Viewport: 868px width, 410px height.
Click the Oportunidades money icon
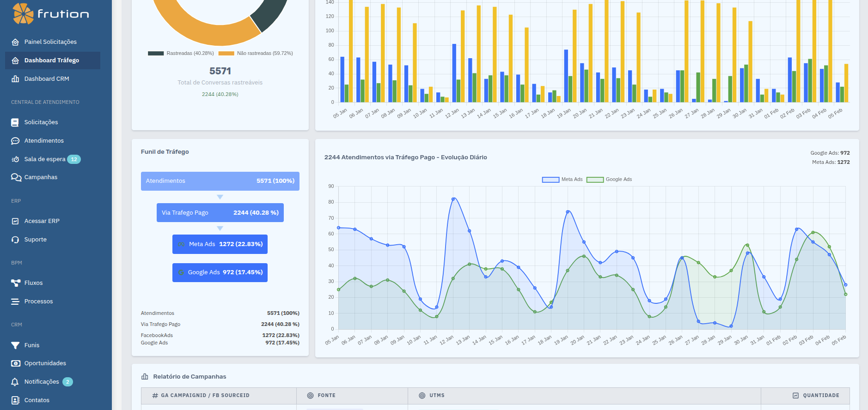(15, 363)
